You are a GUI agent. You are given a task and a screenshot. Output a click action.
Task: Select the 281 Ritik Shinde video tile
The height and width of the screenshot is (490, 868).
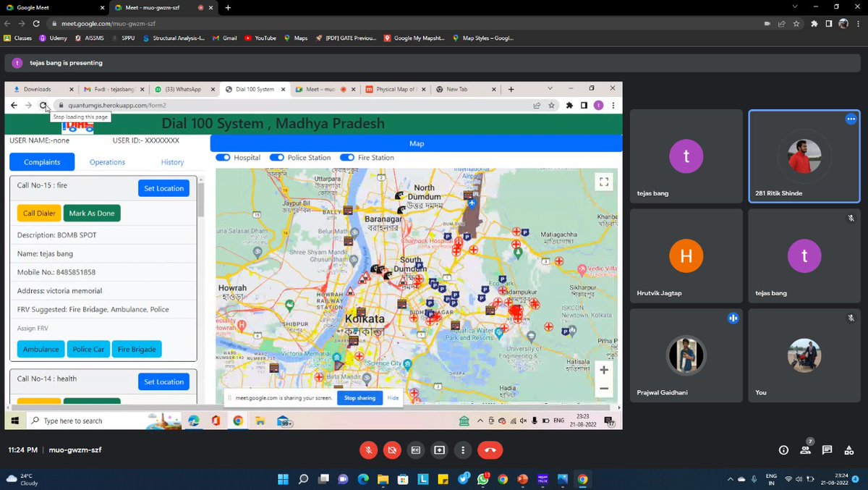coord(804,156)
